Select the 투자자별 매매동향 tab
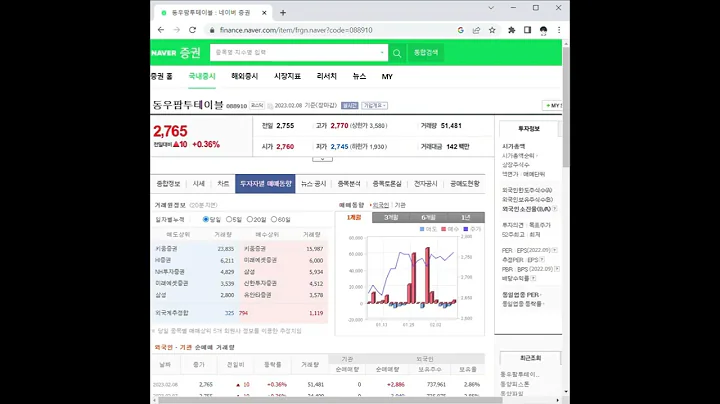This screenshot has width=720, height=404. pyautogui.click(x=265, y=184)
